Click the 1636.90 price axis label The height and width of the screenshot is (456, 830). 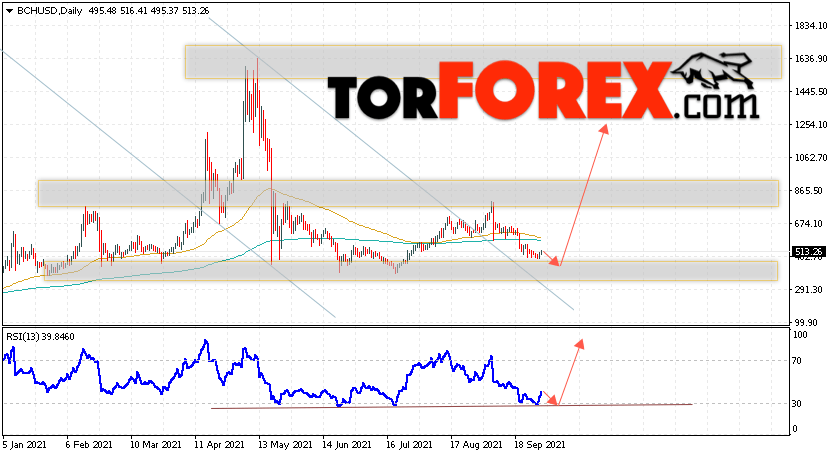pyautogui.click(x=810, y=58)
